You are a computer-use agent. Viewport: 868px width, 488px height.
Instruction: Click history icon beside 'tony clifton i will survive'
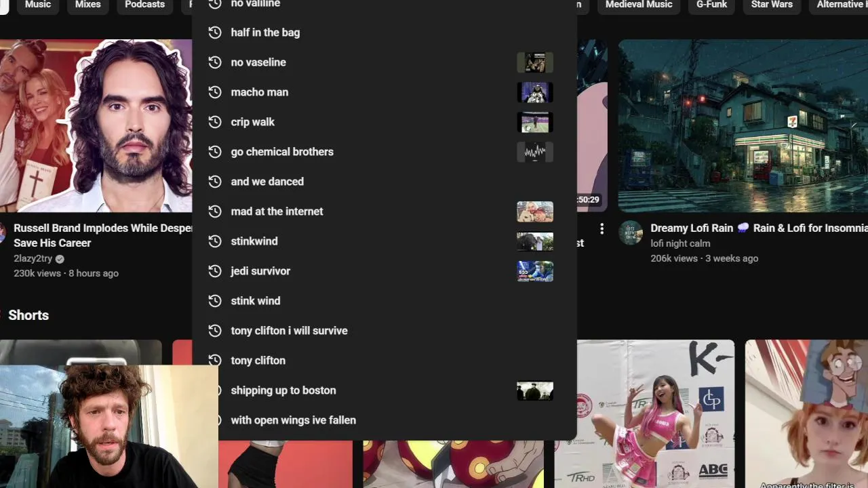(215, 331)
